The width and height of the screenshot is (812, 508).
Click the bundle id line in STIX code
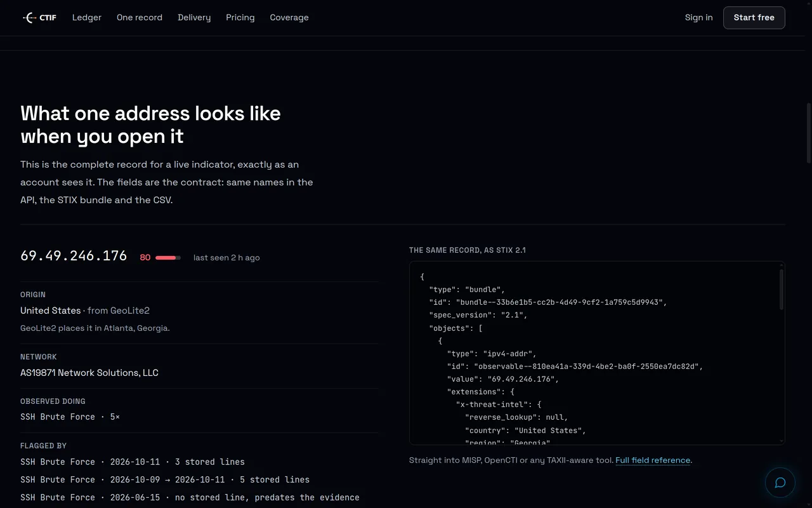coord(548,302)
